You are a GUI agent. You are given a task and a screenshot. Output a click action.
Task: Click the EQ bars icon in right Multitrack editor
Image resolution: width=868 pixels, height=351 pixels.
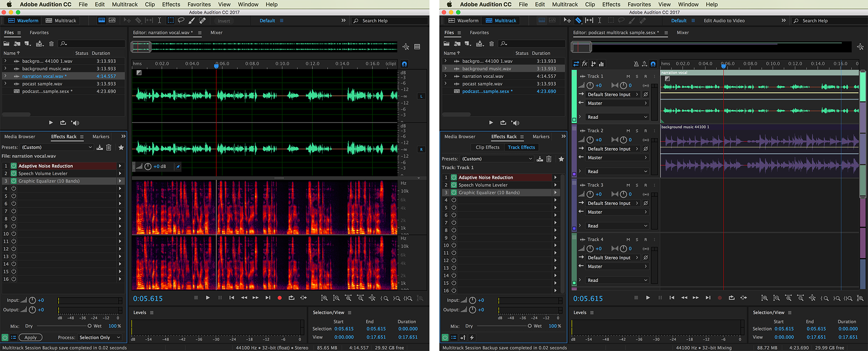pos(601,64)
